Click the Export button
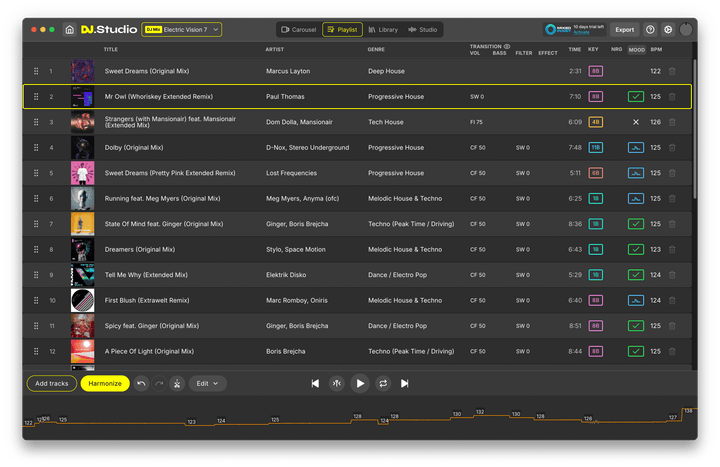This screenshot has height=467, width=720. point(624,30)
